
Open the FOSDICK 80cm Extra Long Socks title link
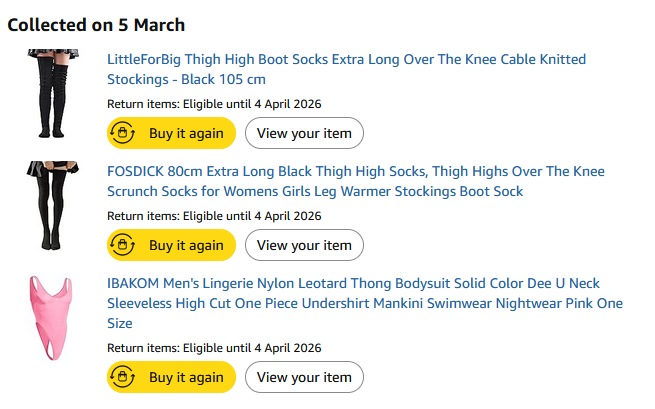[356, 181]
